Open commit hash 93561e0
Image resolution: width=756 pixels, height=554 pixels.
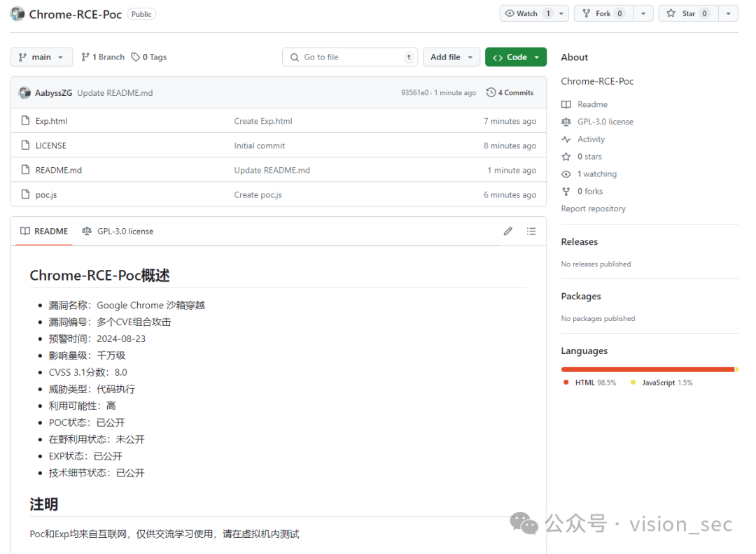point(414,93)
